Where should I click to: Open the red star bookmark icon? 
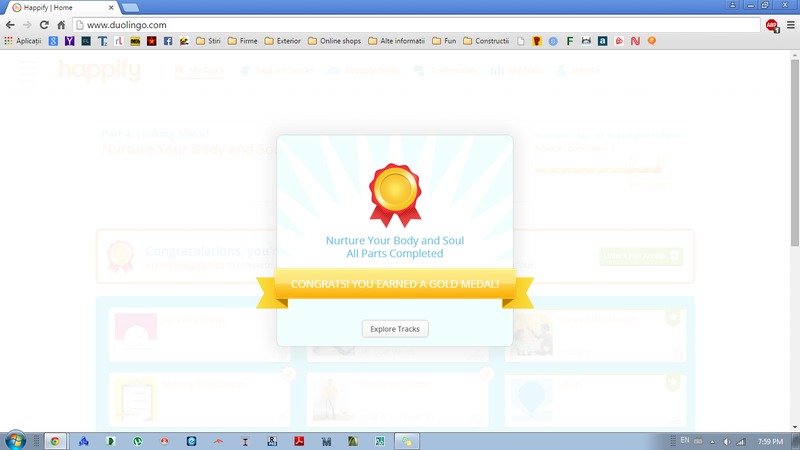[152, 41]
